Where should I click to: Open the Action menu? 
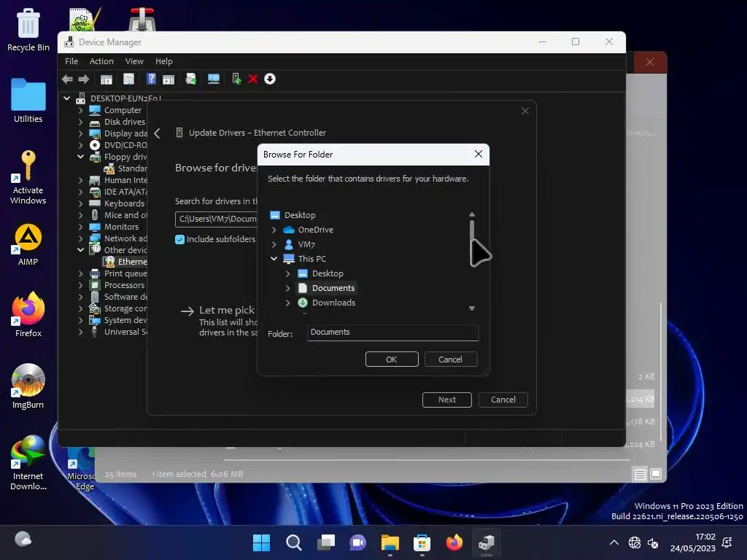click(101, 61)
